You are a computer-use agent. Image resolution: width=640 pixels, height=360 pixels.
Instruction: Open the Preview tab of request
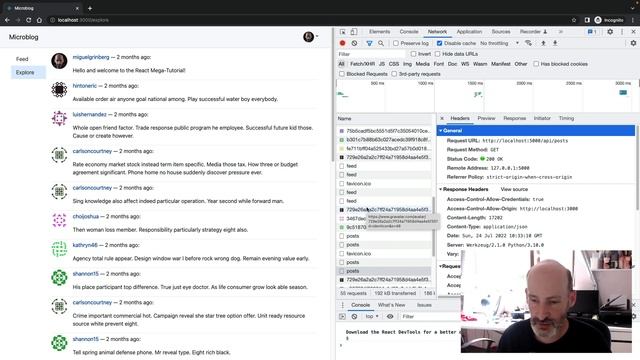[x=486, y=118]
